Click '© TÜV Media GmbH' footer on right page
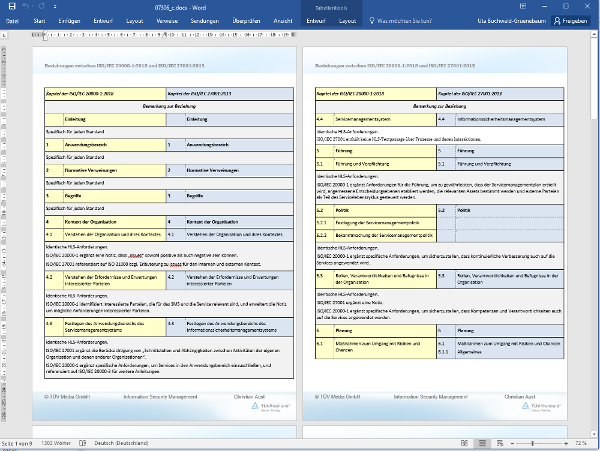 click(338, 397)
